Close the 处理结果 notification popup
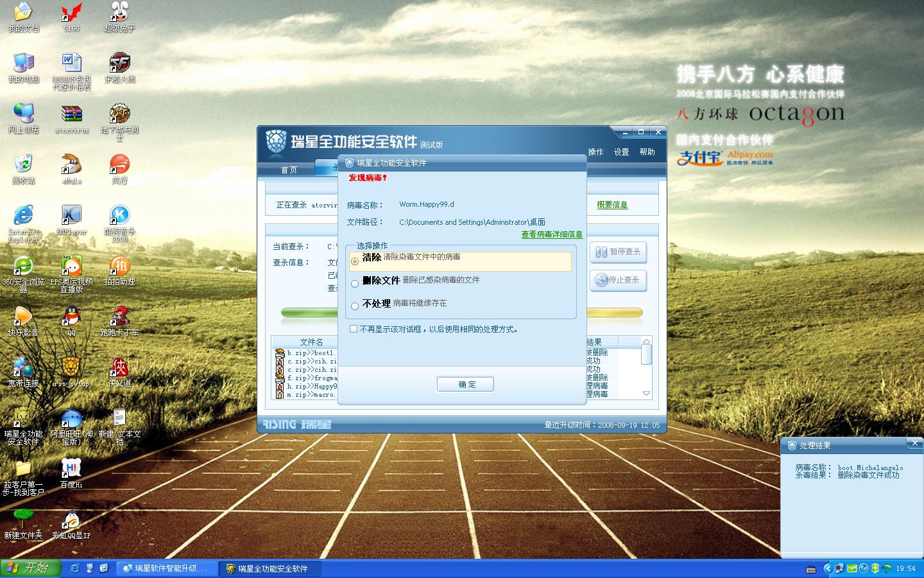 [914, 443]
